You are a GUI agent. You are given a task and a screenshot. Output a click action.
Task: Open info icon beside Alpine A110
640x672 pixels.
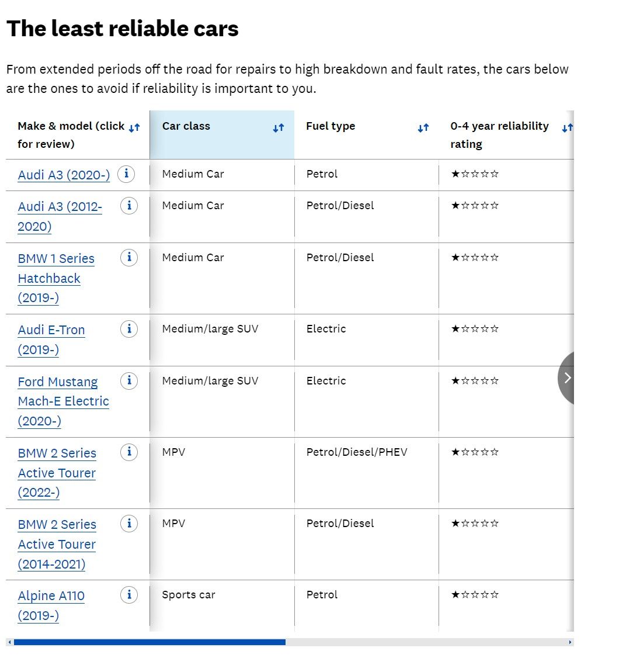click(129, 595)
